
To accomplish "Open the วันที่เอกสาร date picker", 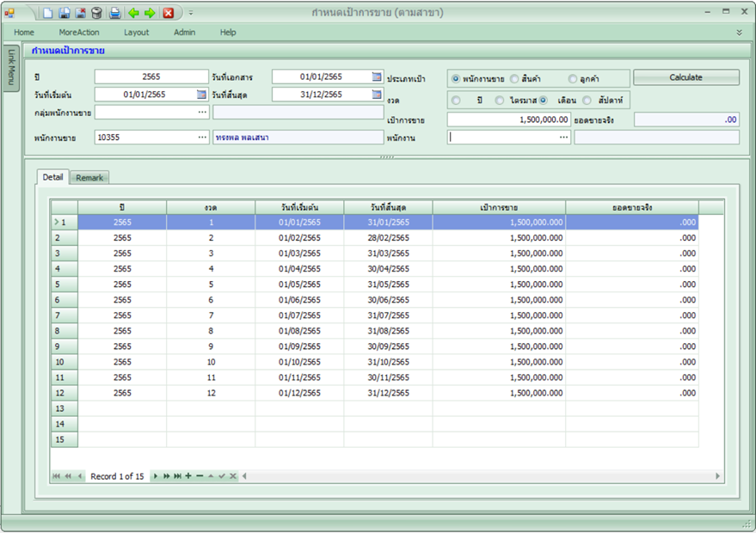I will tap(377, 77).
